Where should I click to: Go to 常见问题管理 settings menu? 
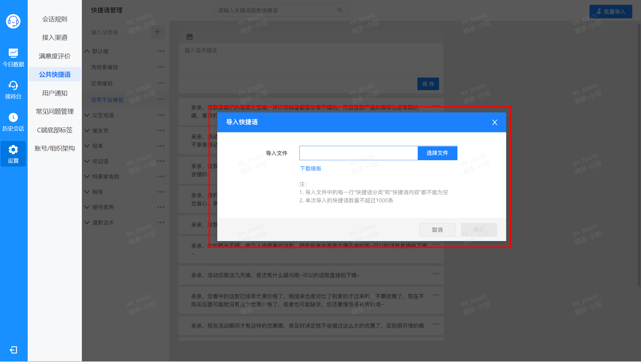pos(55,112)
